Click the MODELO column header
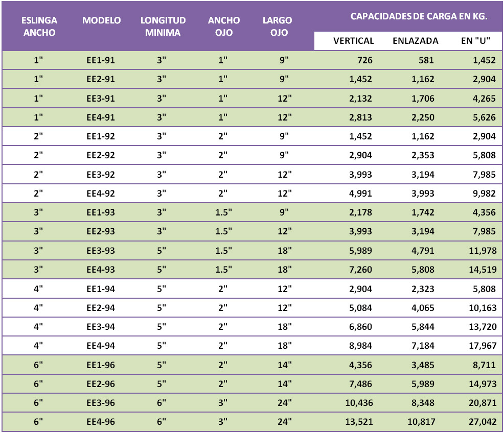Screen dimensions: 504x433 101,21
